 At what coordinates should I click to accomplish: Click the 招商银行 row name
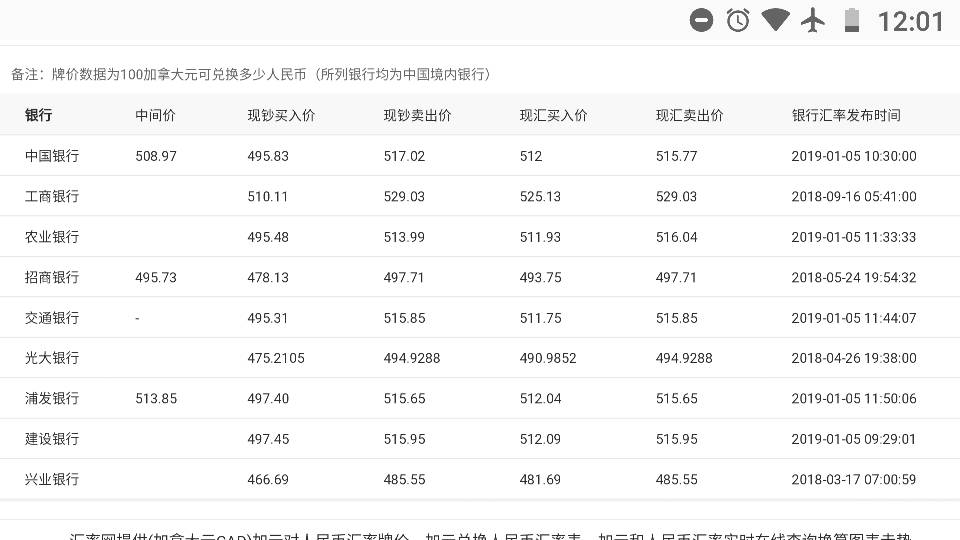click(52, 277)
